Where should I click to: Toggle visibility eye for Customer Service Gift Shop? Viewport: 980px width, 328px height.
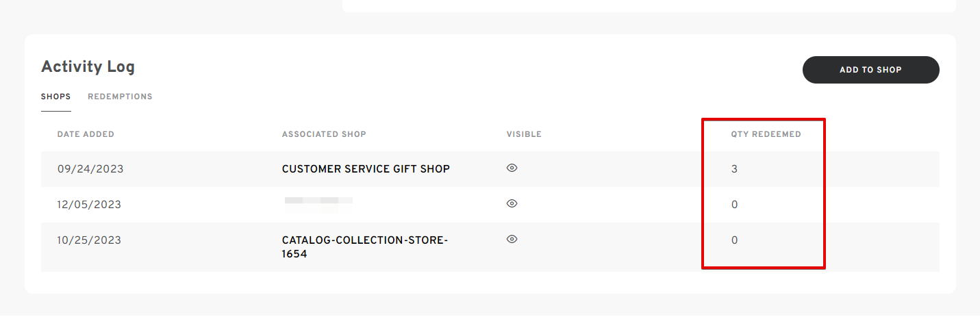point(512,168)
